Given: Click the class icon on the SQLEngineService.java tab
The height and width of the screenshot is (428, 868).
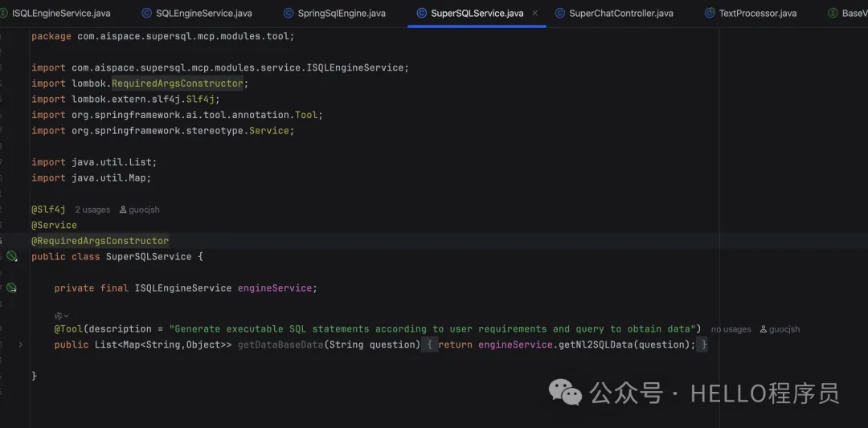Looking at the screenshot, I should (147, 14).
